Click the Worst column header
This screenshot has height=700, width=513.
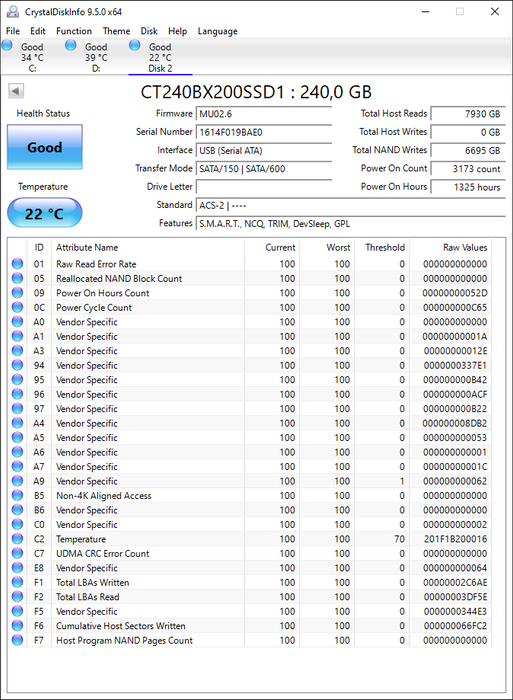pyautogui.click(x=327, y=247)
